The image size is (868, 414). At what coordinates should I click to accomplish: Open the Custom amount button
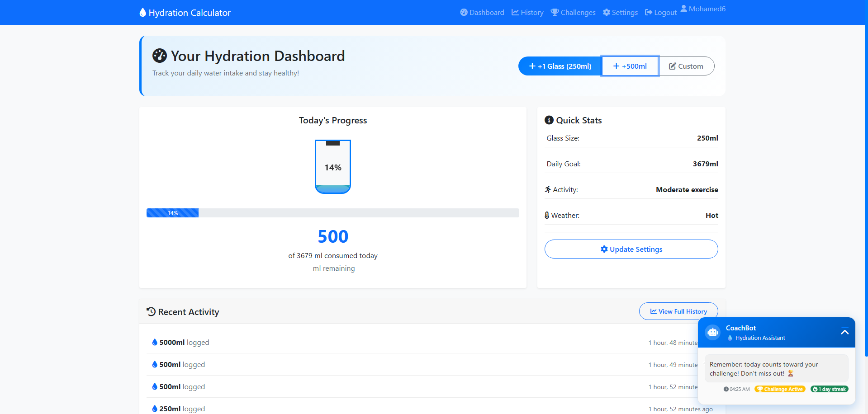pos(686,66)
